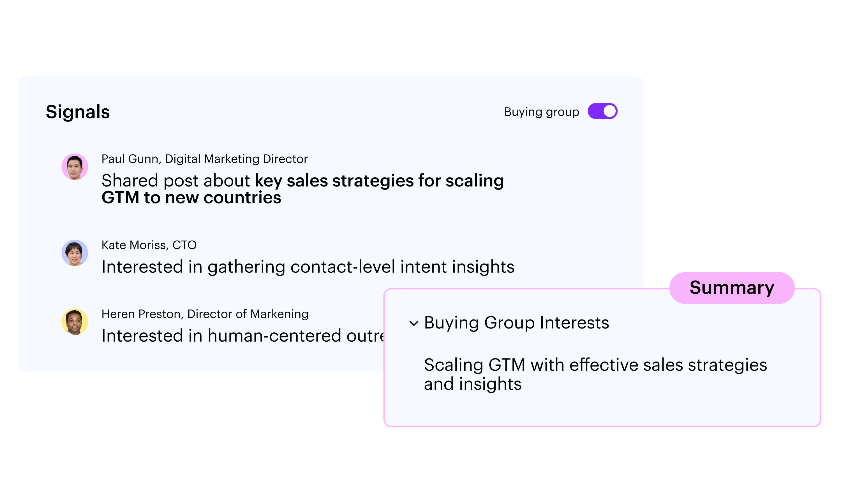841x504 pixels.
Task: Click Kate Moriss's avatar photo
Action: point(75,253)
